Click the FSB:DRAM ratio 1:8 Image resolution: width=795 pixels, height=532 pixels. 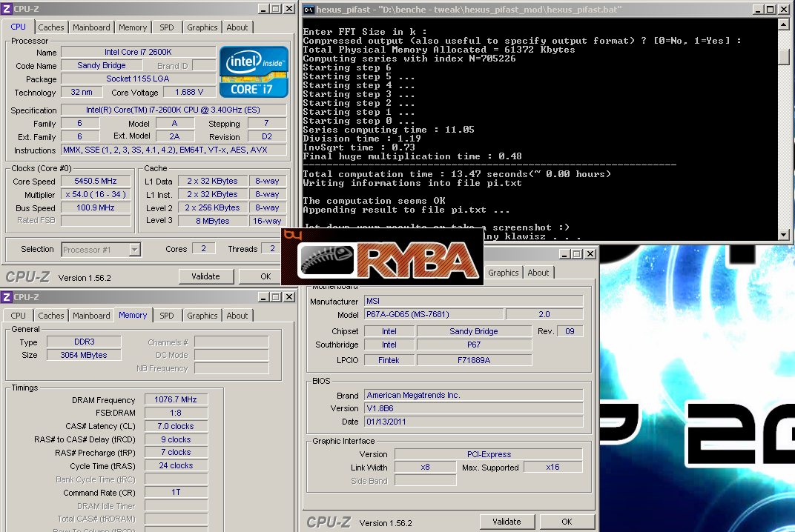[x=176, y=413]
